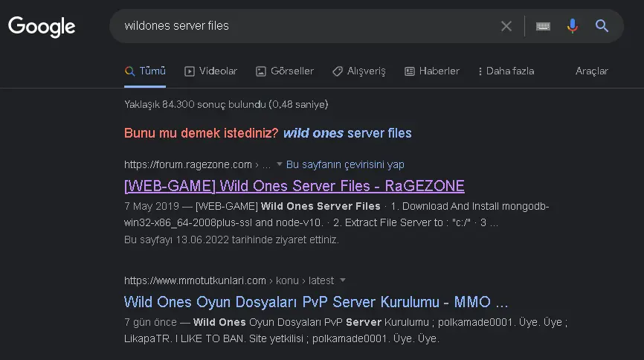Start voice search with microphone icon

click(572, 26)
